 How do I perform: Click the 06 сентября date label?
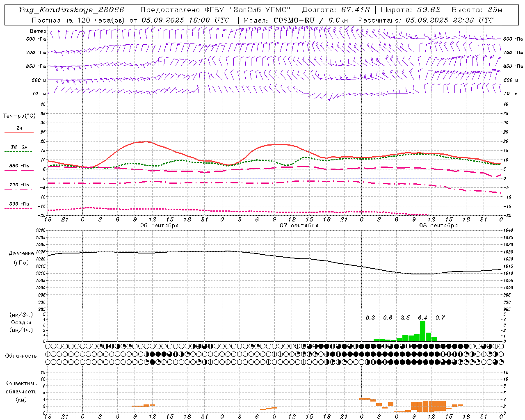click(x=159, y=226)
